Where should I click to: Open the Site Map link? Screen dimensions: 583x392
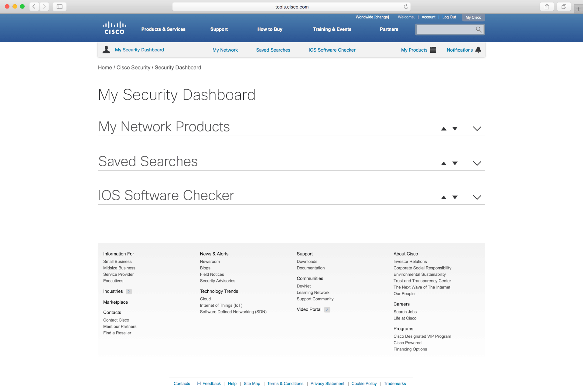[252, 384]
